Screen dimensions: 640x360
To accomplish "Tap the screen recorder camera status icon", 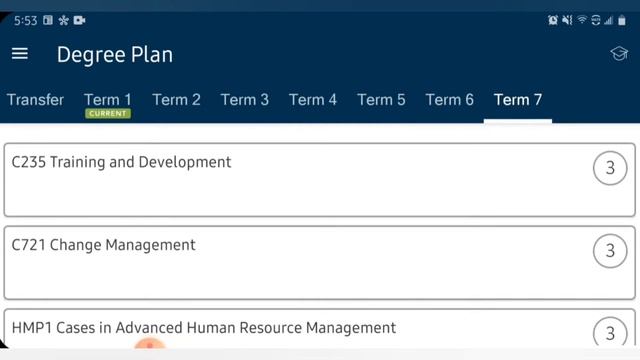I will (x=79, y=20).
